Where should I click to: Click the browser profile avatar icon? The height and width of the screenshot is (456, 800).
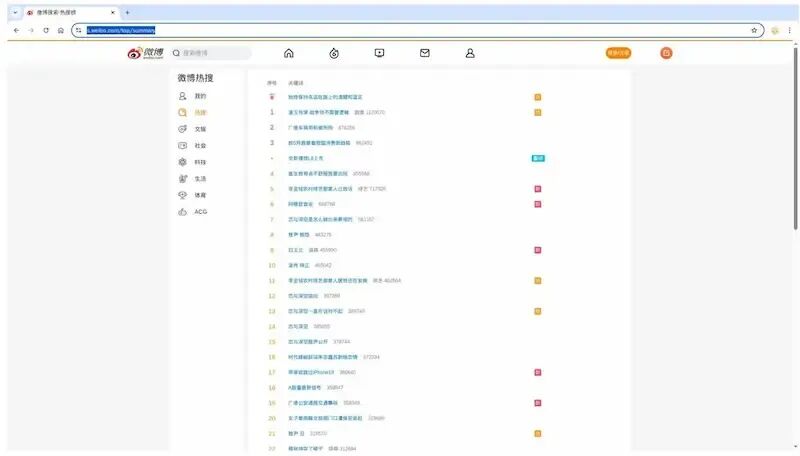point(775,31)
